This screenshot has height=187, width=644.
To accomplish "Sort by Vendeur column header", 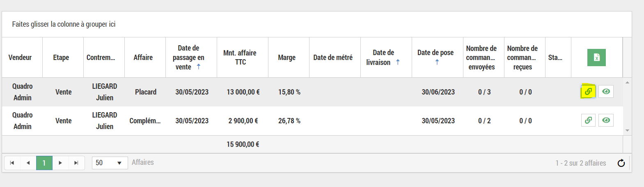I will pos(20,58).
